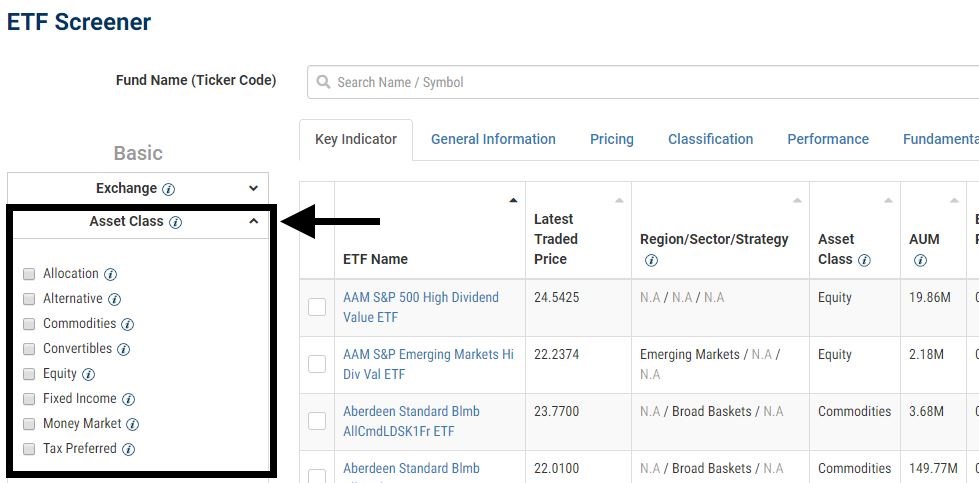
Task: Enable the Equity asset class checkbox
Action: pyautogui.click(x=29, y=374)
